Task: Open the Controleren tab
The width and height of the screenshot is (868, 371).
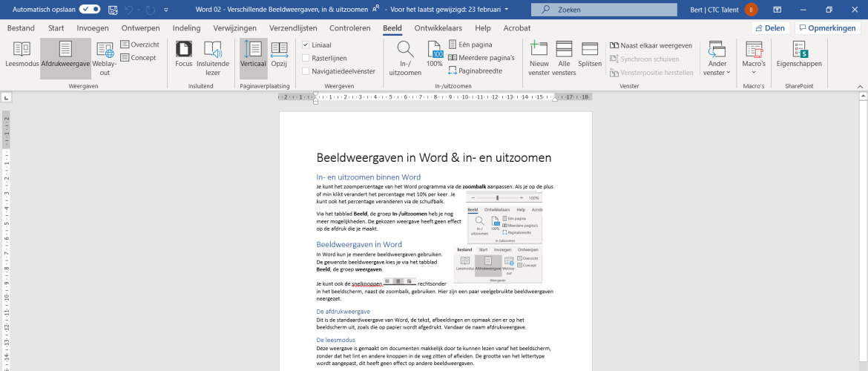Action: [x=350, y=27]
